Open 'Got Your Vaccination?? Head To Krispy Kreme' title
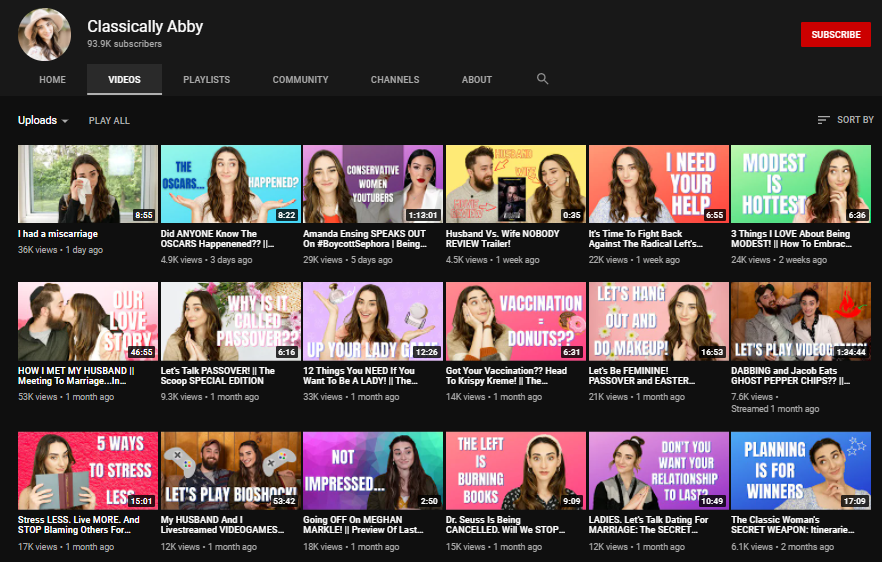 tap(506, 376)
